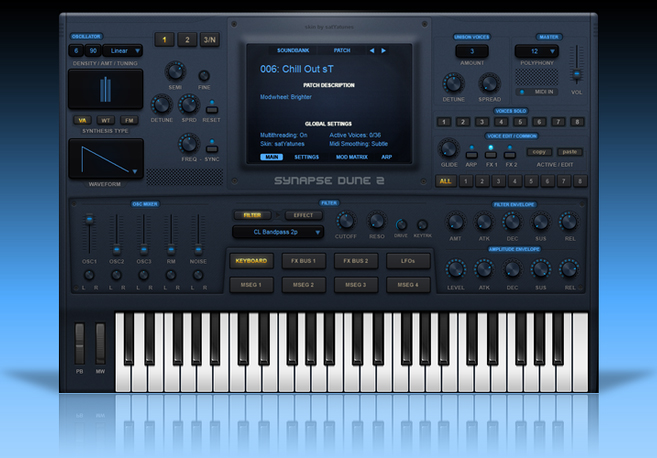
Task: Select the 3/N oscillator tab
Action: [x=210, y=40]
